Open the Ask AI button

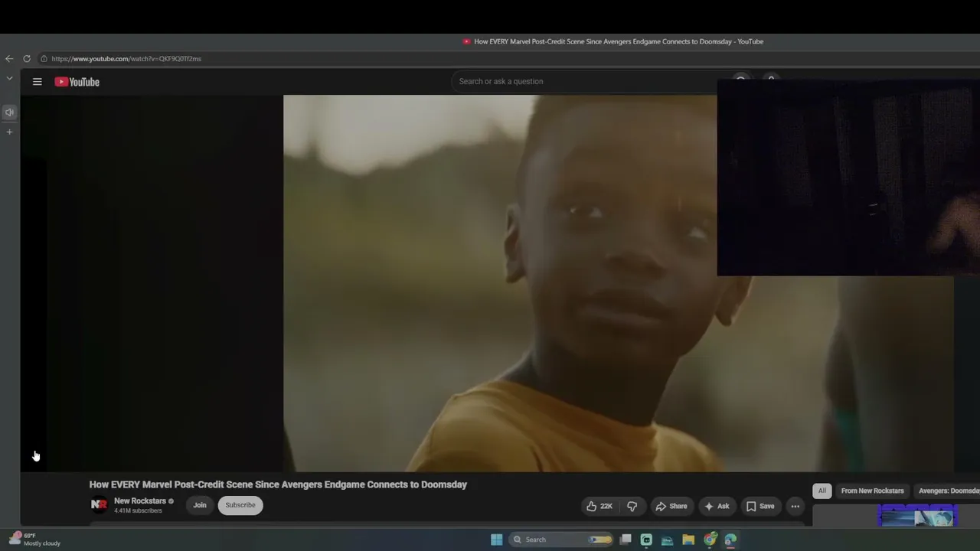point(717,506)
